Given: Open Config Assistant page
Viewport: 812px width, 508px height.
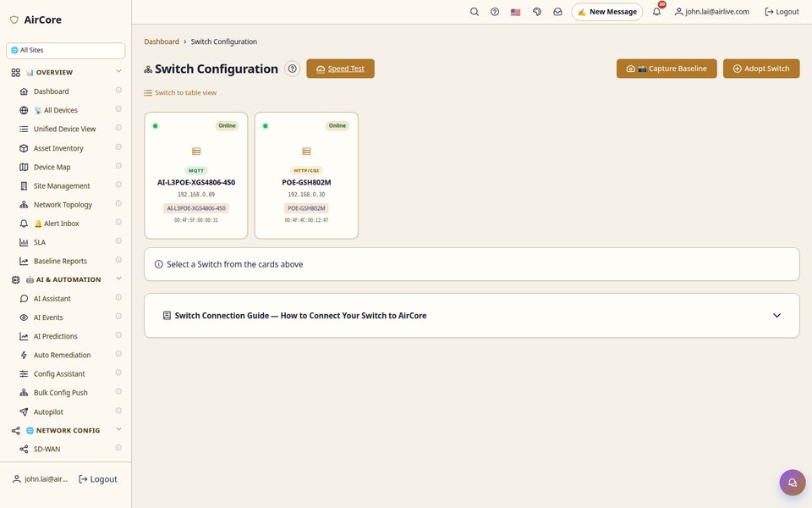Looking at the screenshot, I should click(59, 373).
